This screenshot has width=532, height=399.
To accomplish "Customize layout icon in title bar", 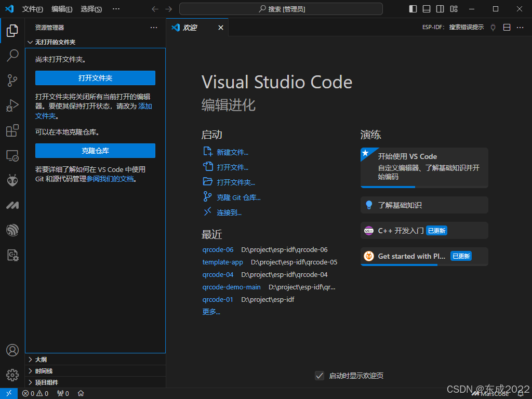I will tap(454, 9).
